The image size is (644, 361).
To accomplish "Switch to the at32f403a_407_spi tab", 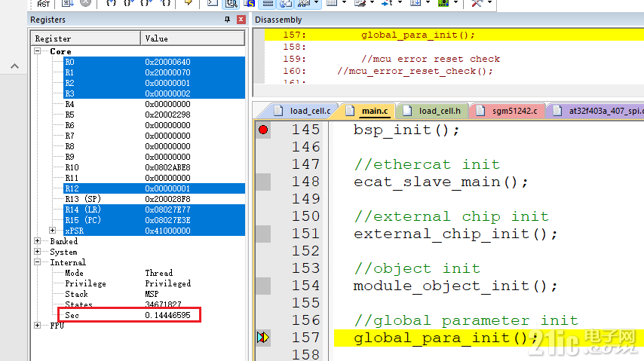I will pos(596,111).
